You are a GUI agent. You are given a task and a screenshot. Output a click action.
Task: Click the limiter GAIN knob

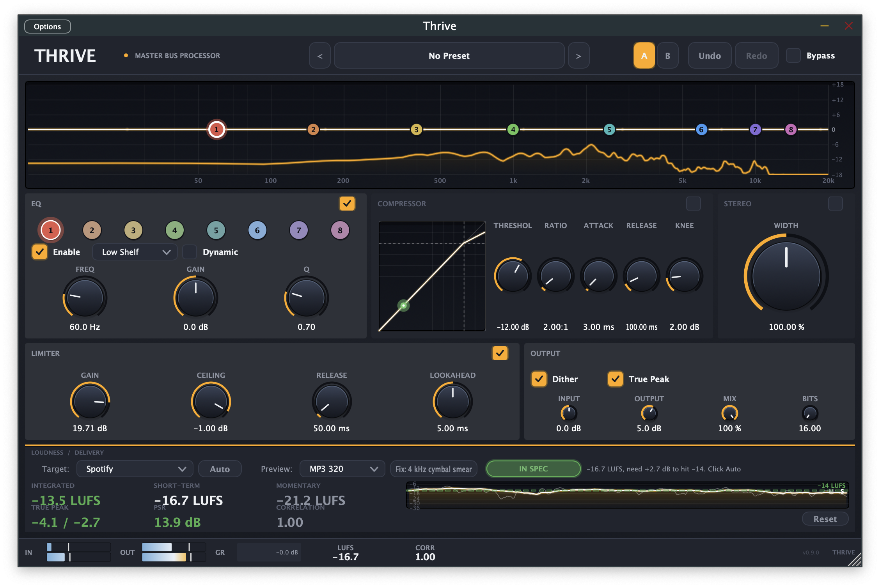[x=90, y=402]
